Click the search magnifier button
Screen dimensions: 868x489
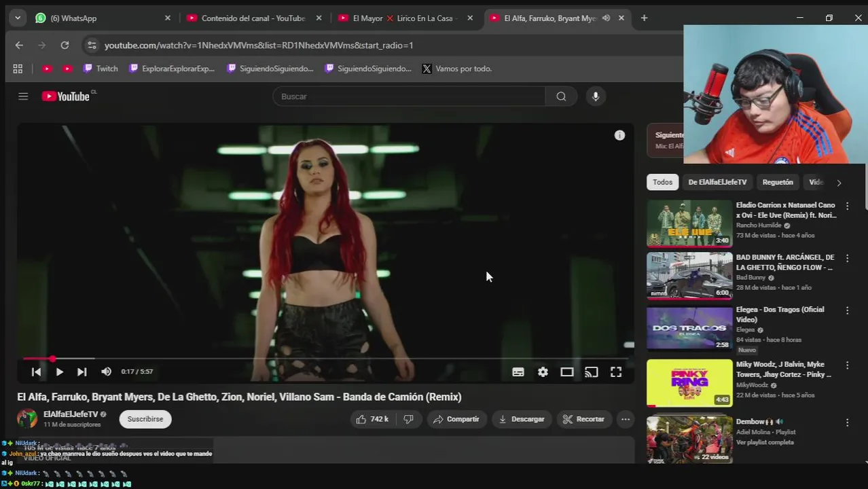(x=561, y=96)
